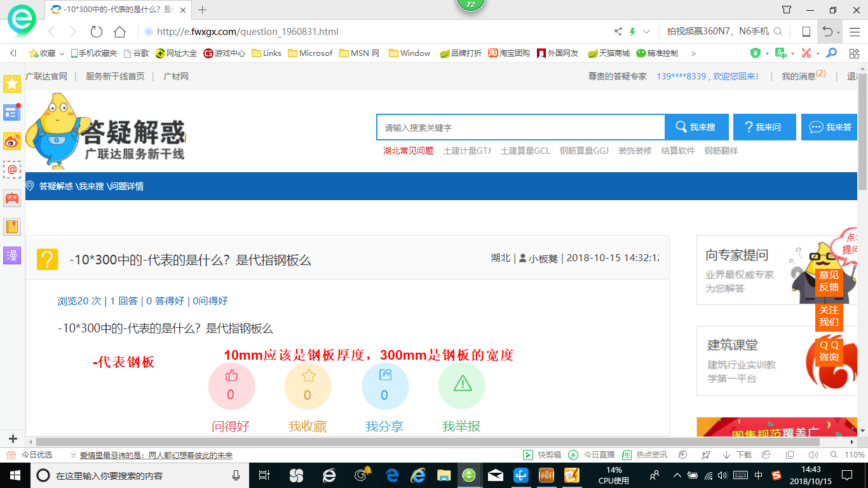Open the 土建计量GTJ category
Screen dimensions: 868x488
(x=467, y=151)
